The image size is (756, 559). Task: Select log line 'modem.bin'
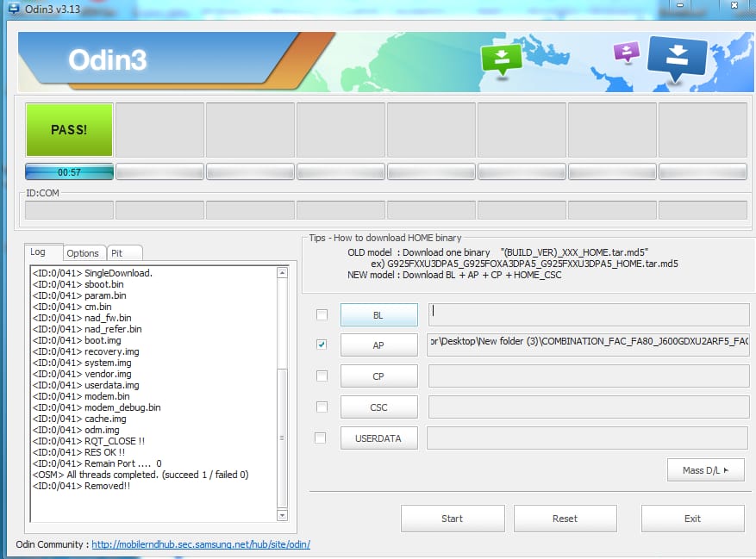(x=81, y=396)
